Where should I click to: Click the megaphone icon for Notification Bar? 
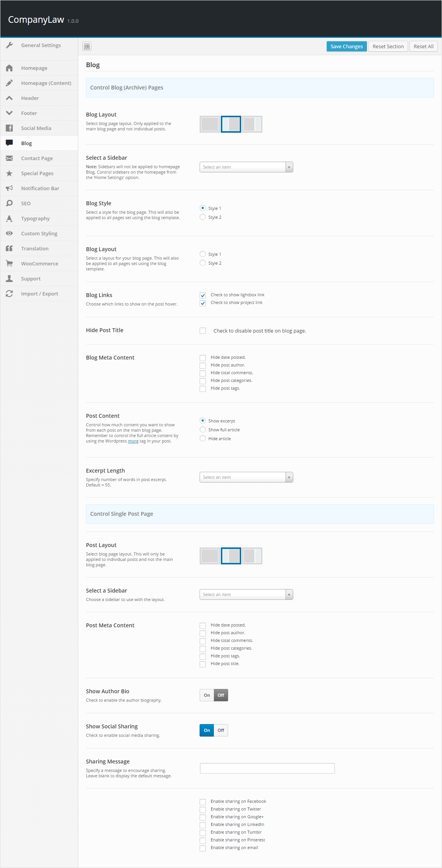coord(10,188)
